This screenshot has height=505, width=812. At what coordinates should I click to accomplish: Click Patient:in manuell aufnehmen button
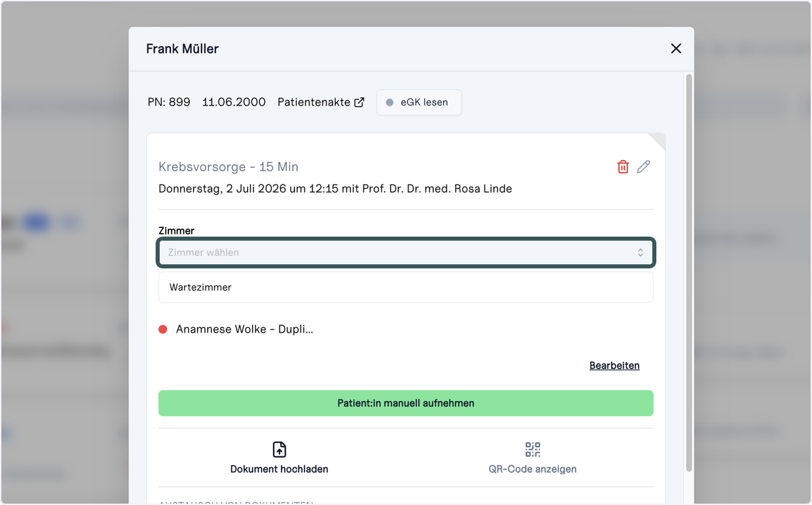(406, 403)
